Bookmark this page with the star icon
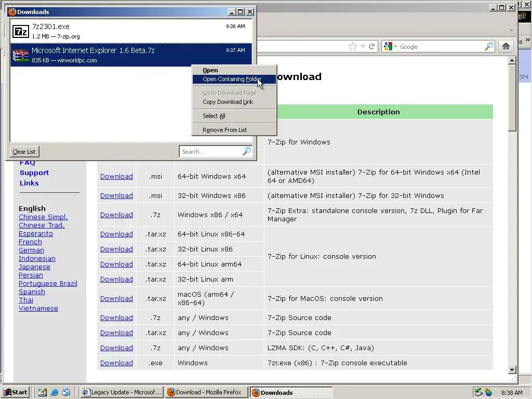 353,46
